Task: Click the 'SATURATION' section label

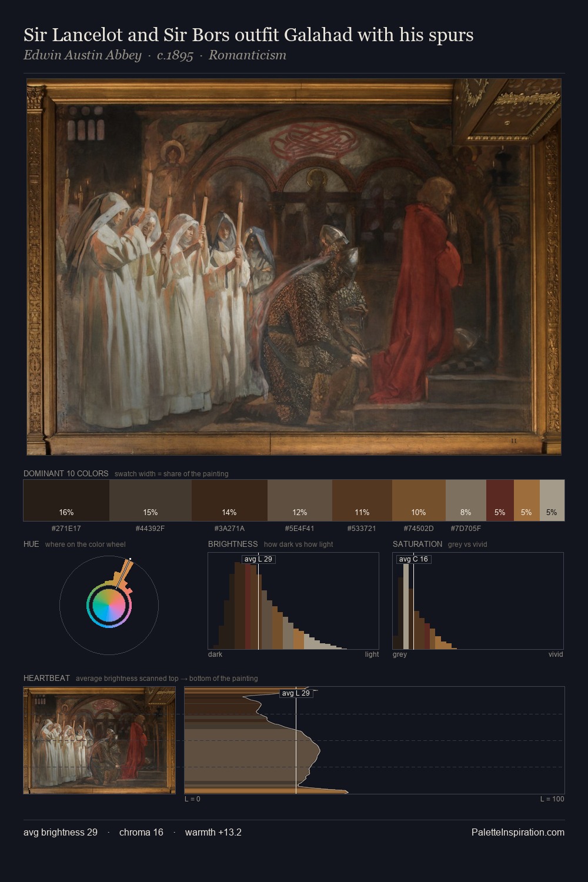Action: (417, 544)
